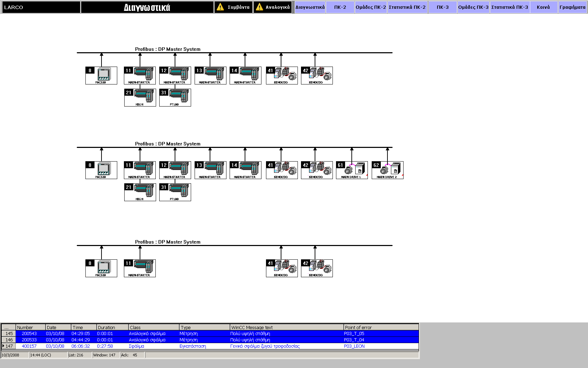Click SIMOCOD node 41 in bottom Profibus system
The image size is (588, 368).
pos(282,268)
